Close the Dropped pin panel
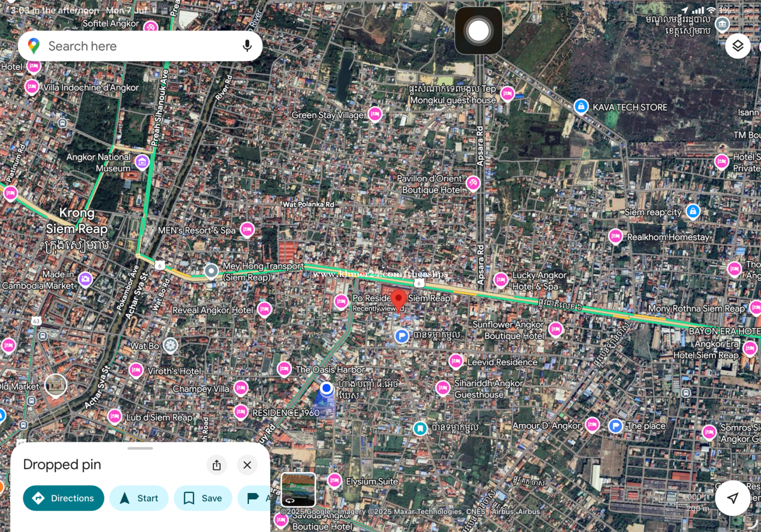The width and height of the screenshot is (761, 532). pyautogui.click(x=247, y=465)
